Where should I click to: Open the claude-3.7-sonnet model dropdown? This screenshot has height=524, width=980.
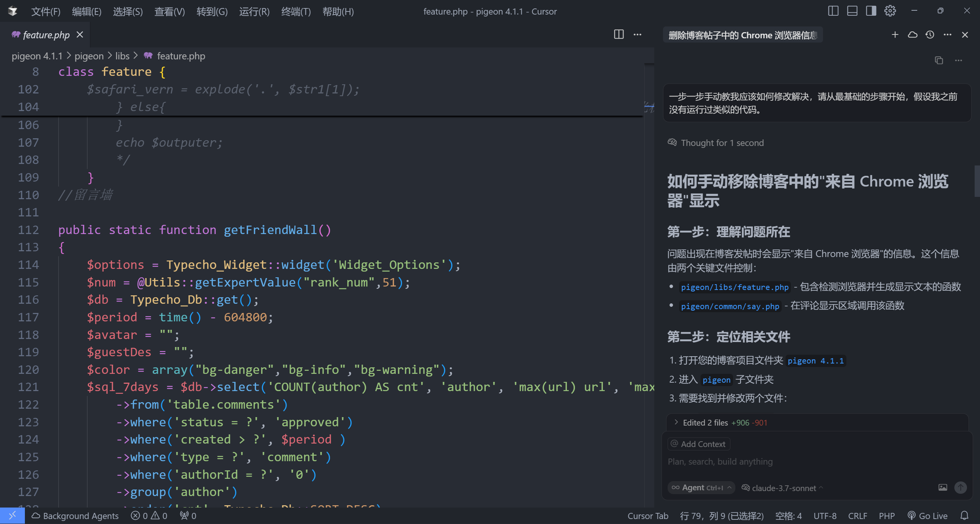tap(782, 488)
